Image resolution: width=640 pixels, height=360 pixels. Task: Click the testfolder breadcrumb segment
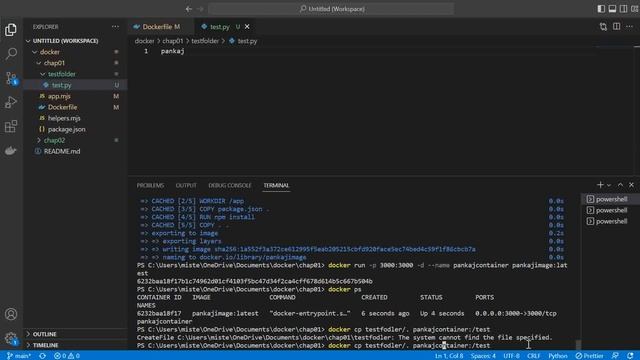tap(205, 41)
